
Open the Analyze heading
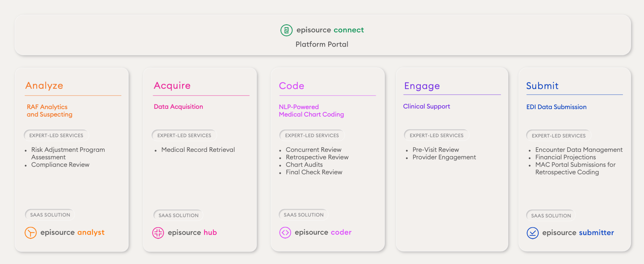(44, 86)
